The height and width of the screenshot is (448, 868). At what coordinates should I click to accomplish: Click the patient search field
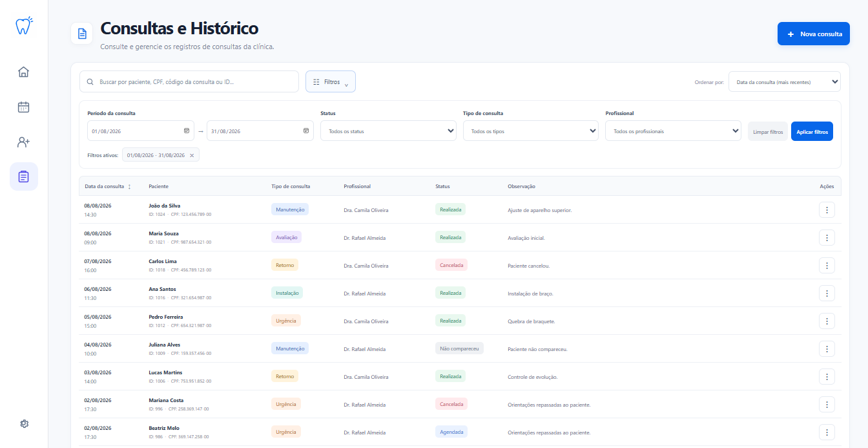point(189,82)
